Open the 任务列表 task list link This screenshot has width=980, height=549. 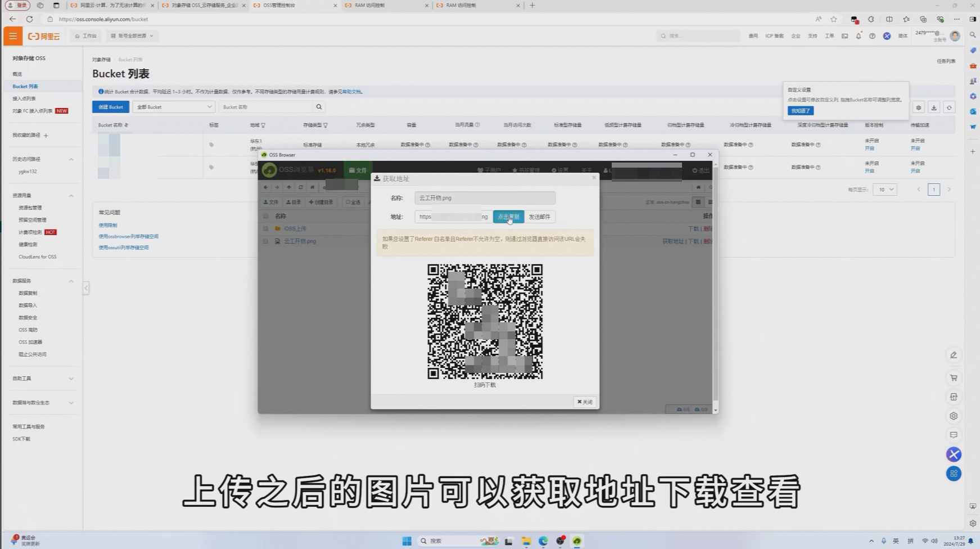click(x=946, y=61)
